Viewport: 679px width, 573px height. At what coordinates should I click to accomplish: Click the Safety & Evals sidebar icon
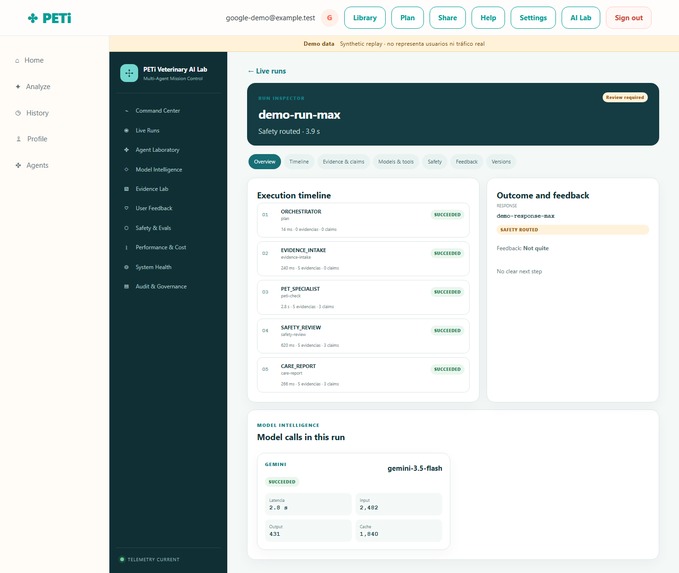pyautogui.click(x=126, y=228)
